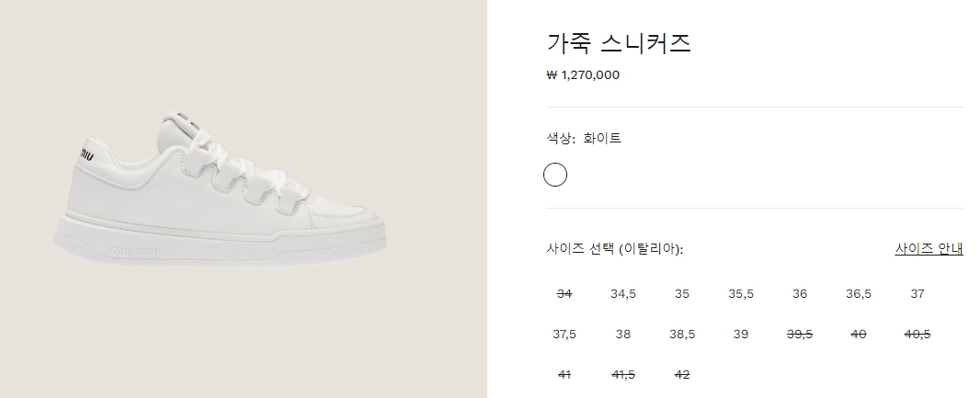Select size 35,5
This screenshot has height=398, width=980.
click(741, 294)
